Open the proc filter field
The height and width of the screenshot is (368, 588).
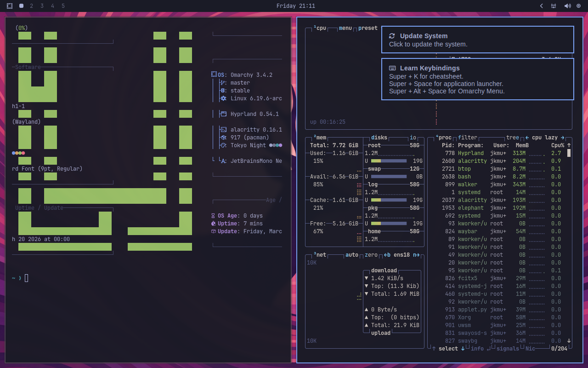[x=467, y=137]
